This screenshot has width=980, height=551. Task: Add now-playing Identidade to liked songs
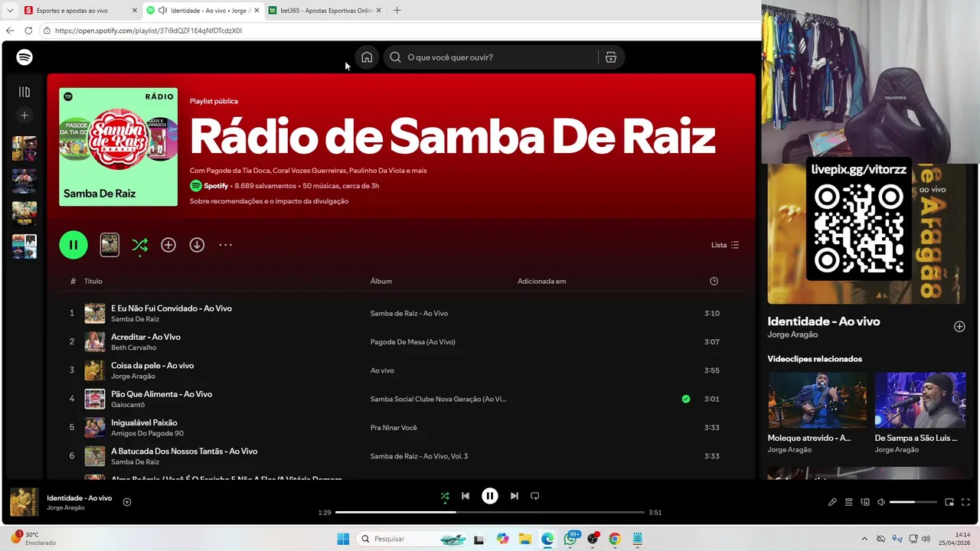127,502
